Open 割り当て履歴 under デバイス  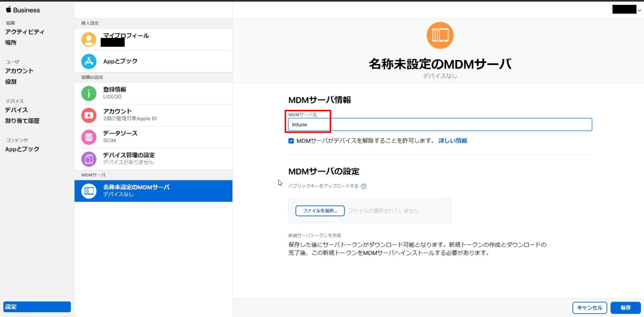pyautogui.click(x=22, y=121)
